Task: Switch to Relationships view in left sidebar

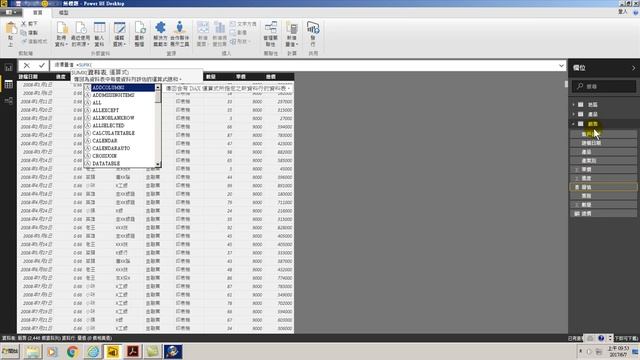Action: 9,101
